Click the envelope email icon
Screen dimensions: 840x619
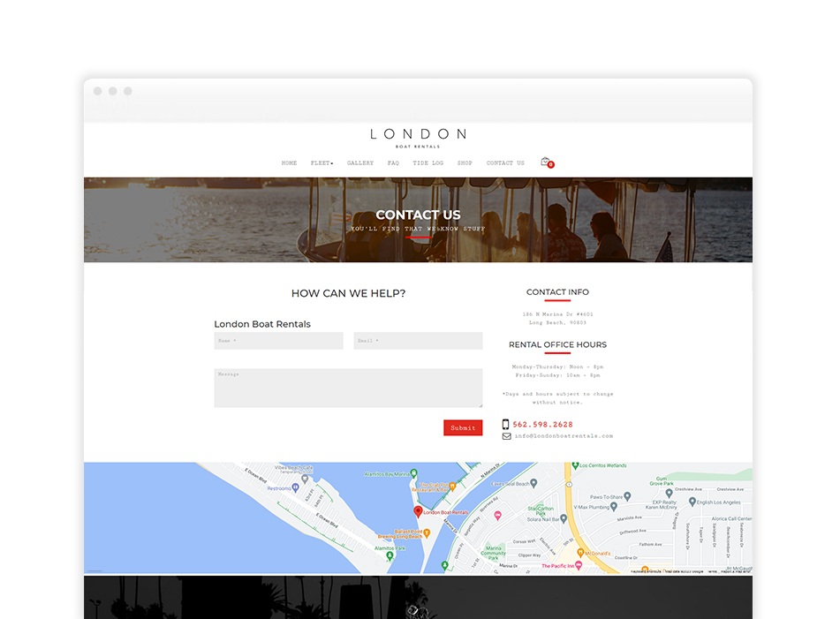click(x=506, y=436)
